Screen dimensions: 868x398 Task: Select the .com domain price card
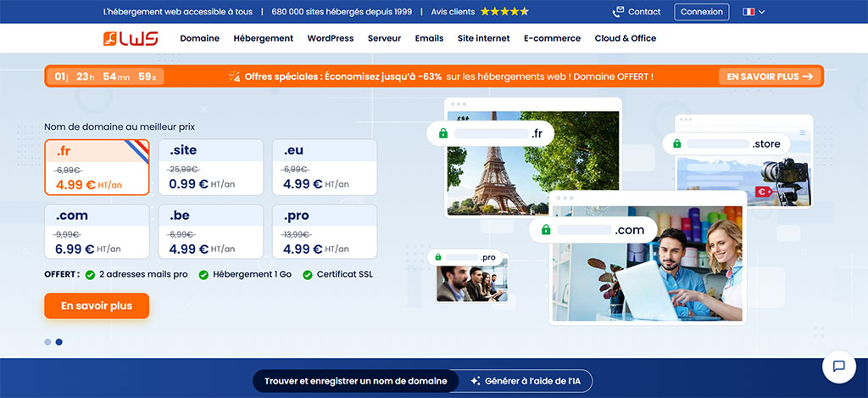[x=97, y=232]
